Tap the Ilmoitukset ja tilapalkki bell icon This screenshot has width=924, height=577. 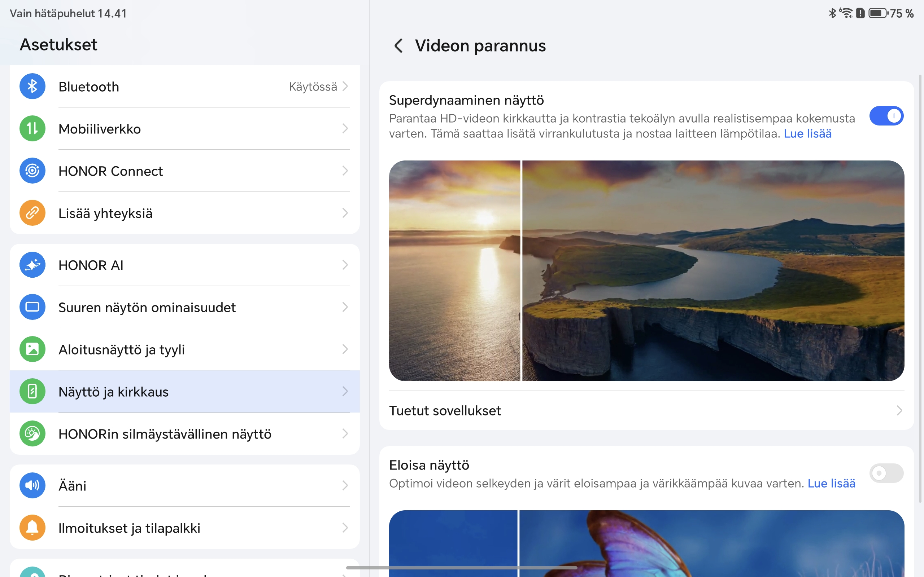[32, 528]
